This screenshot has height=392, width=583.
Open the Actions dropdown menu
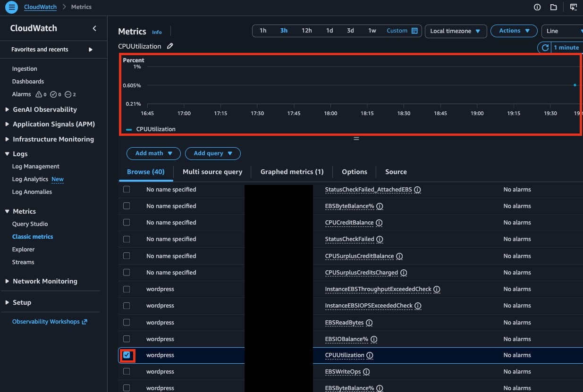pos(514,31)
